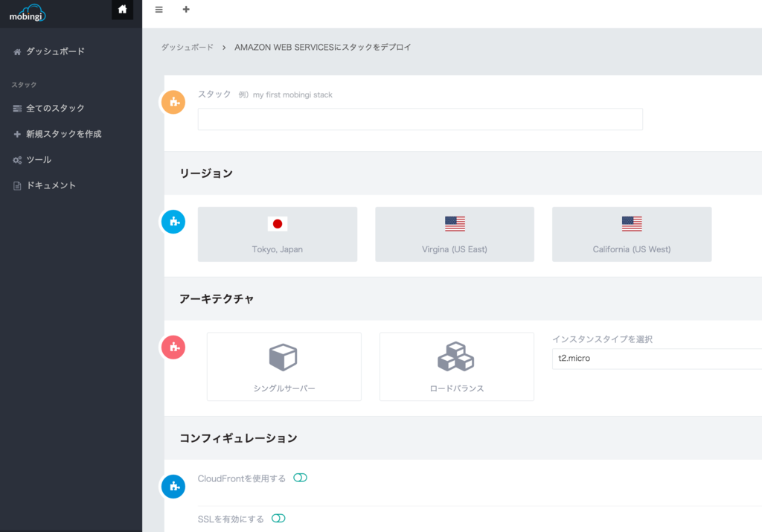Click the ダッシュボード breadcrumb link

point(187,47)
